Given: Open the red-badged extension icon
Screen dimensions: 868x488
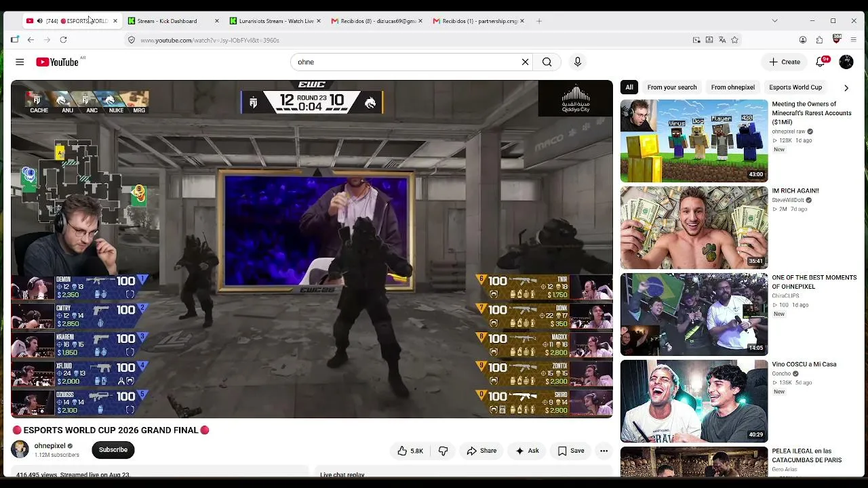Looking at the screenshot, I should [x=836, y=39].
